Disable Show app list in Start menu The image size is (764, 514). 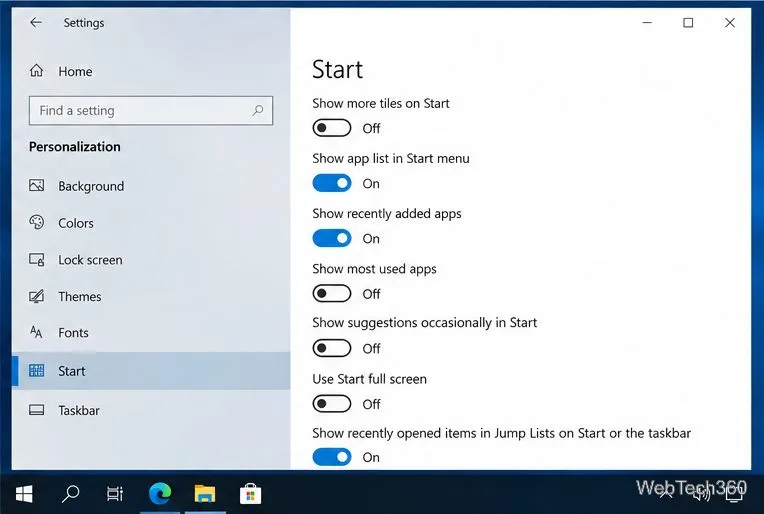[x=332, y=183]
